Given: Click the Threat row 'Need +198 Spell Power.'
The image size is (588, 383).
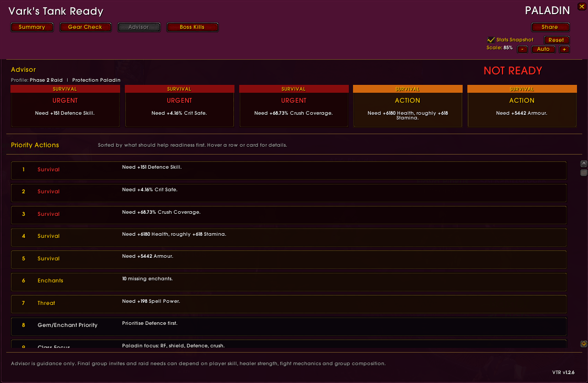Looking at the screenshot, I should (288, 304).
